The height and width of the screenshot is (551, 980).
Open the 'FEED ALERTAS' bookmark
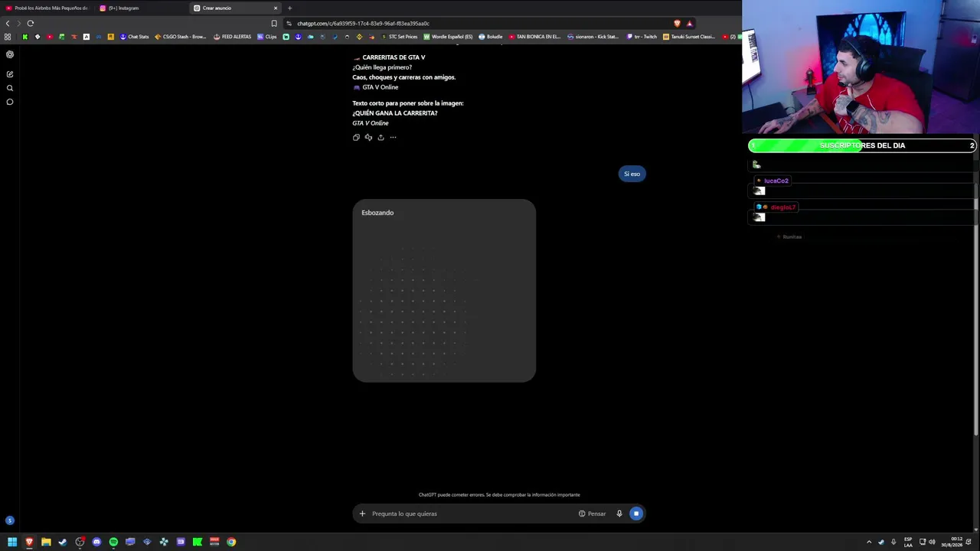tap(233, 37)
